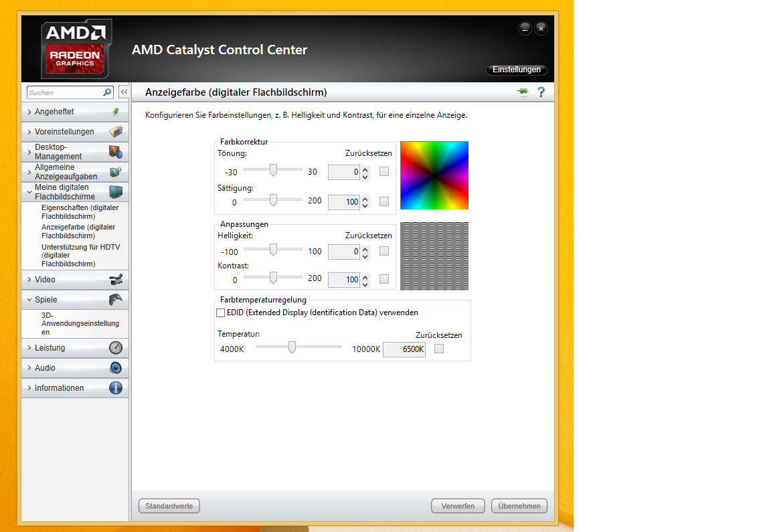Enable EDID verwenden checkbox

(221, 313)
